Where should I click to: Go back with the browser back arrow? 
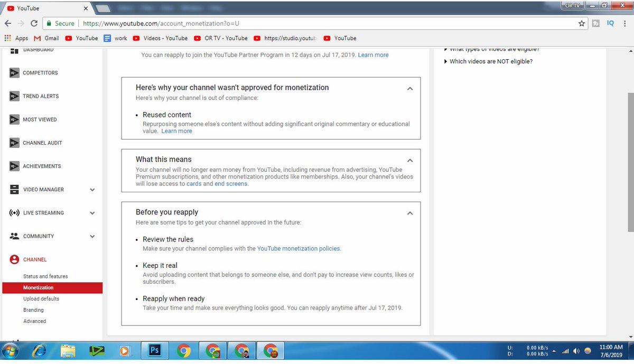pos(8,23)
